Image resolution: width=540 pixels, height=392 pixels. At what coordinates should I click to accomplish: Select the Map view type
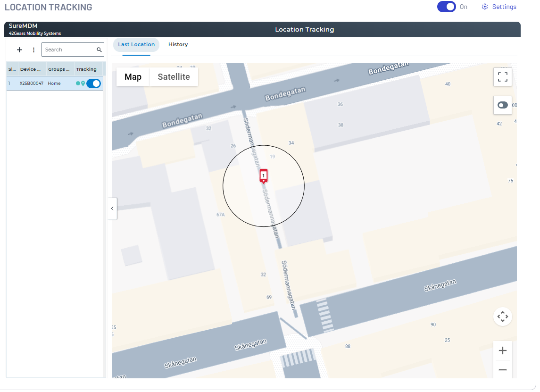pos(133,77)
